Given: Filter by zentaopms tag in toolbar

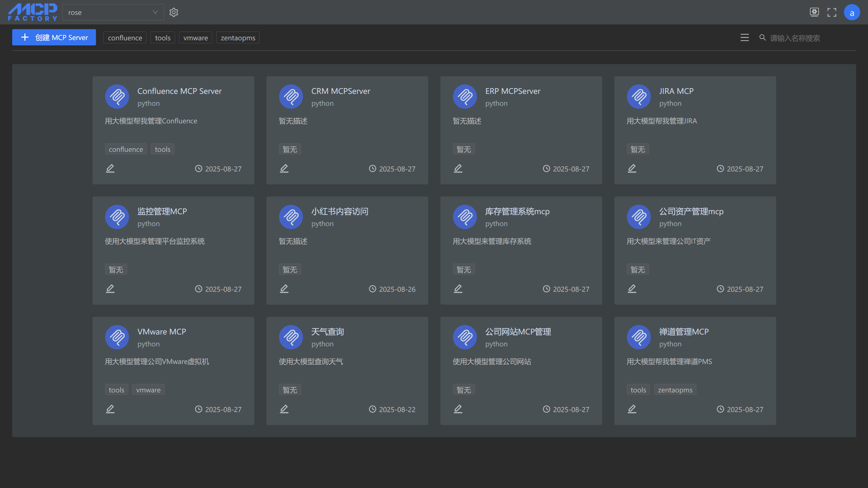Looking at the screenshot, I should [x=238, y=38].
